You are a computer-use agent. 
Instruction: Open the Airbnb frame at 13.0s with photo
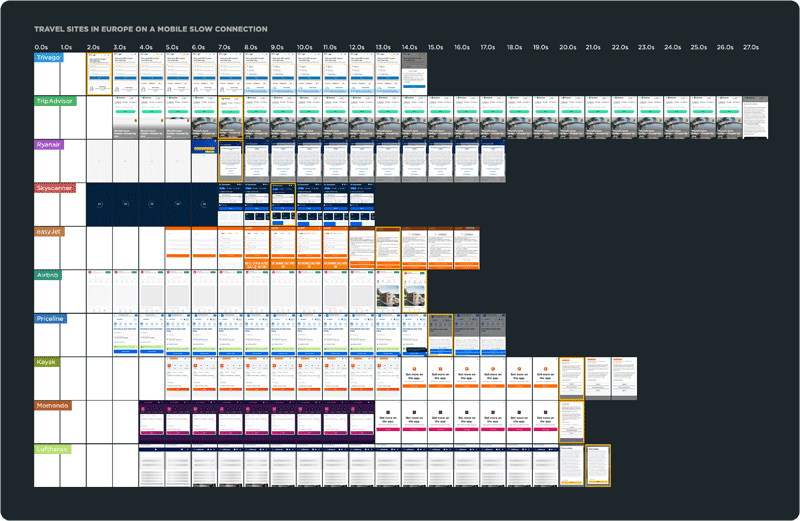coord(388,291)
